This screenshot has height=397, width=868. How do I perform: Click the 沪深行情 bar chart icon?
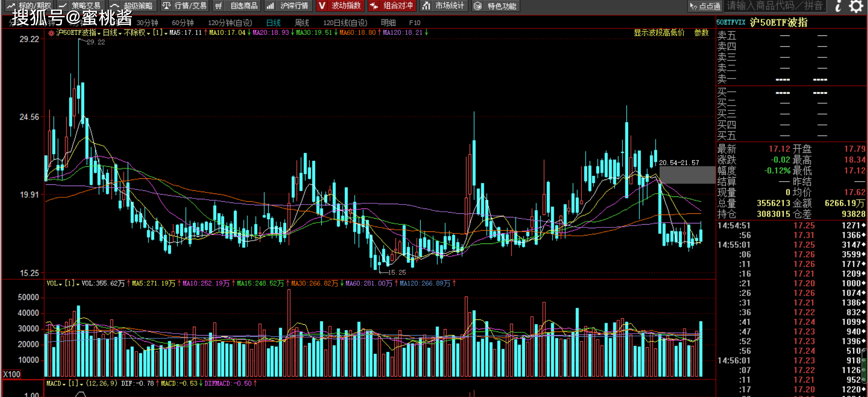click(270, 6)
